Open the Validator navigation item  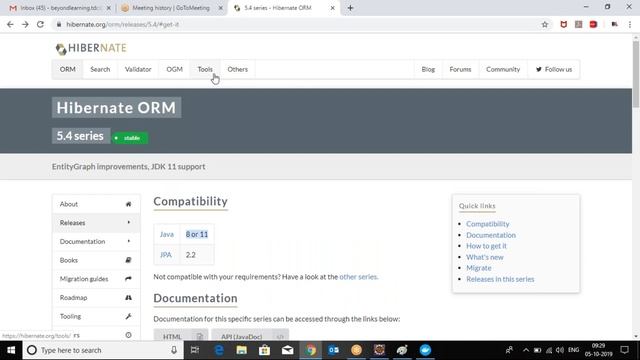click(x=138, y=69)
